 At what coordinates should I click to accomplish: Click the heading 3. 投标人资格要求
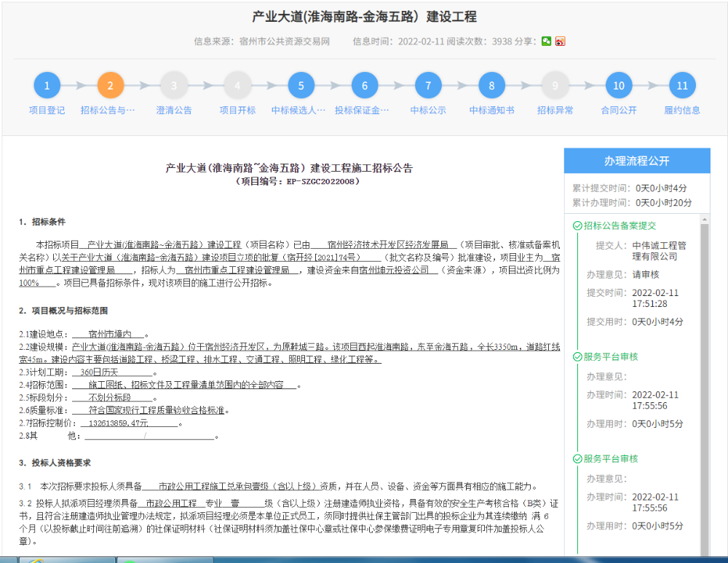(55, 463)
